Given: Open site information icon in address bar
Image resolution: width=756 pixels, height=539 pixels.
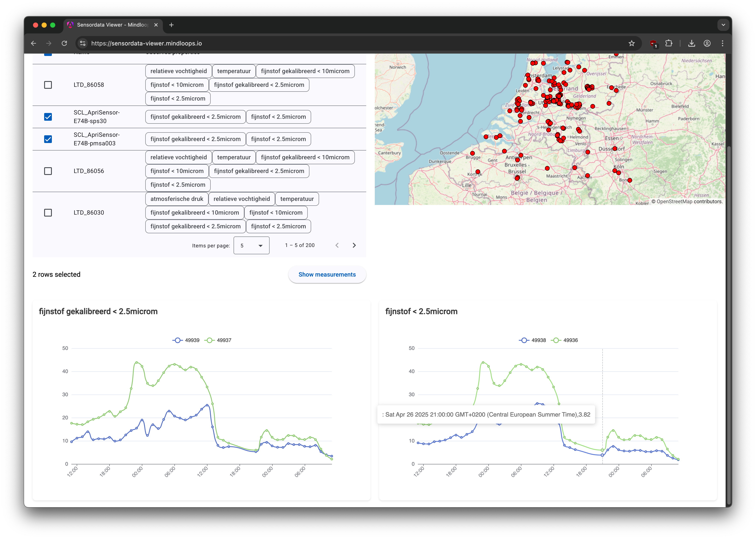Looking at the screenshot, I should (83, 44).
